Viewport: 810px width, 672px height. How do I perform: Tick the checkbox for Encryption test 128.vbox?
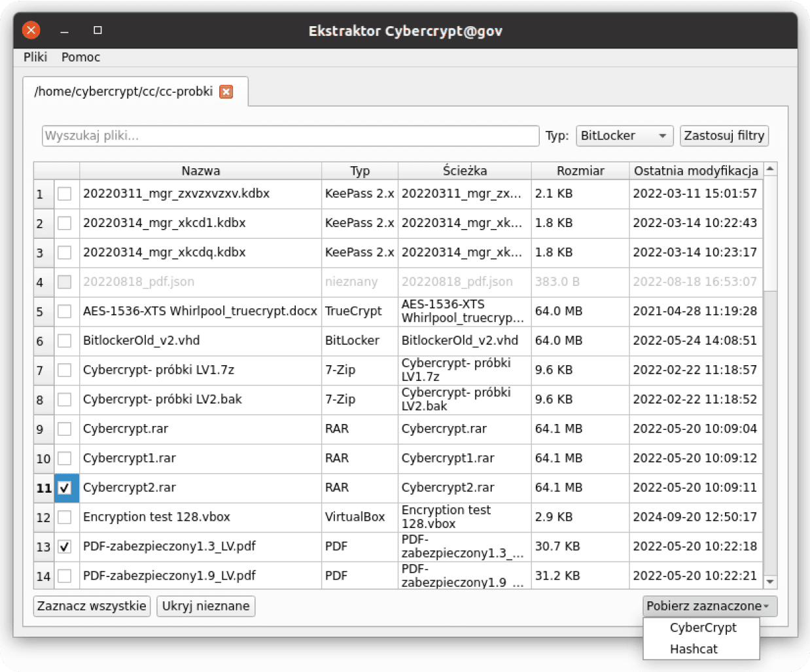point(64,518)
